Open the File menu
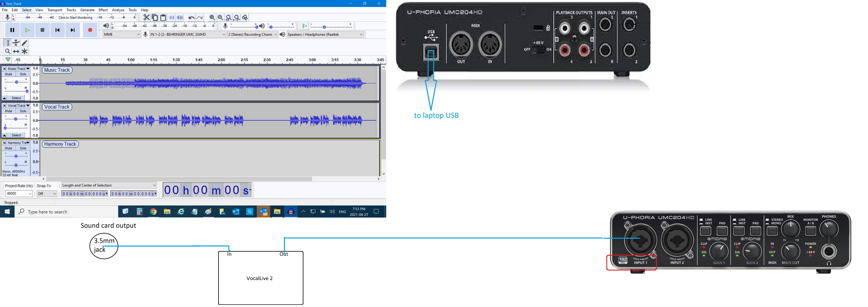 (x=5, y=10)
